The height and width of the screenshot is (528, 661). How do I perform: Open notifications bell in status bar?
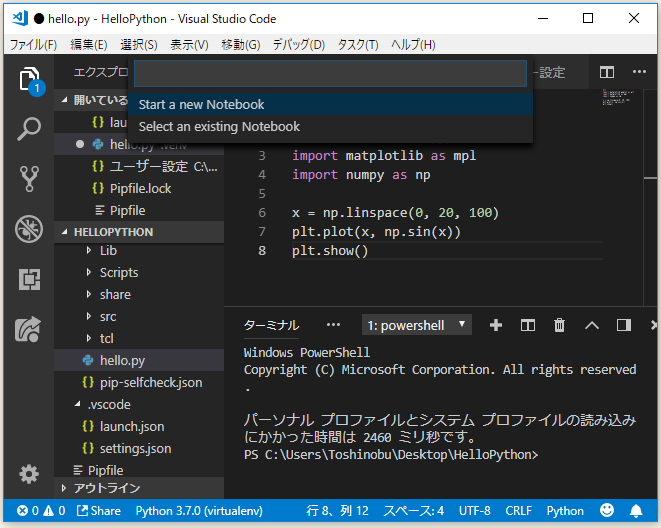coord(636,511)
